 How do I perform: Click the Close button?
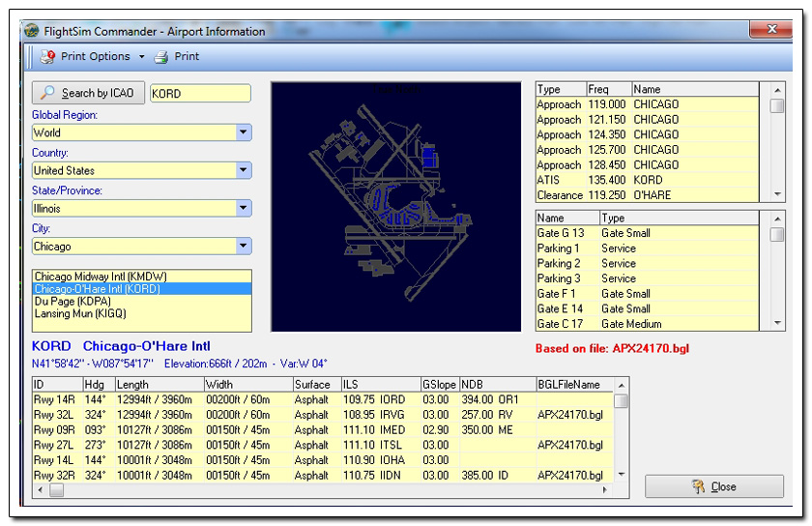tap(714, 486)
